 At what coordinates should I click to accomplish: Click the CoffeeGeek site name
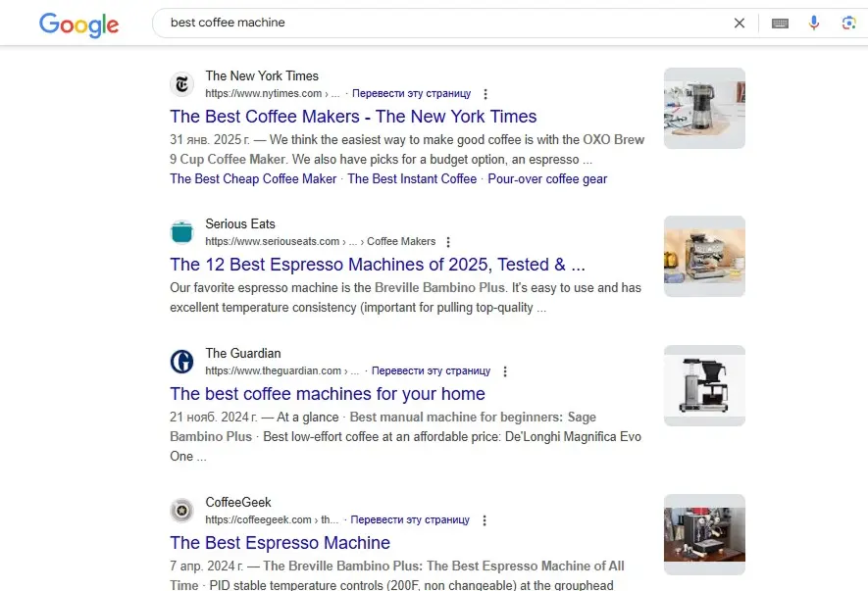238,502
